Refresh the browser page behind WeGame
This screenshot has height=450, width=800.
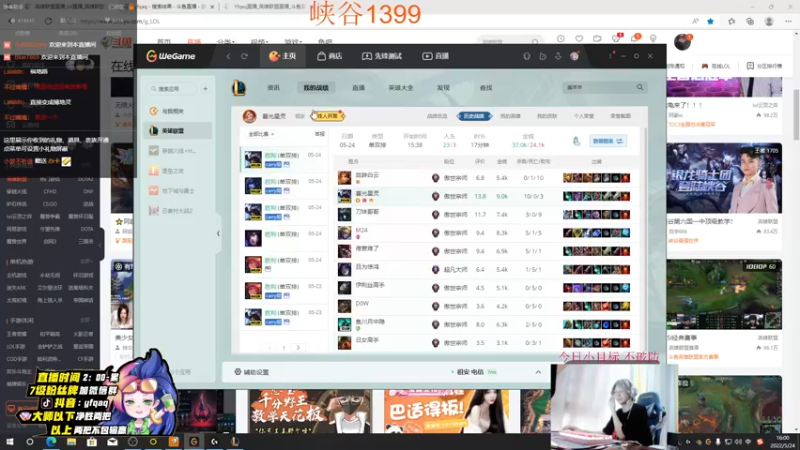48,21
